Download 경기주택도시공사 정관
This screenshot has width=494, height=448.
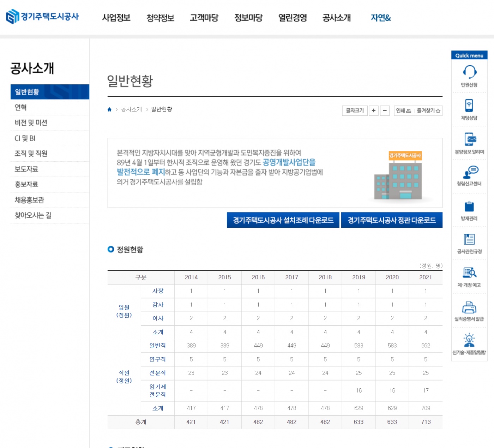pos(392,220)
